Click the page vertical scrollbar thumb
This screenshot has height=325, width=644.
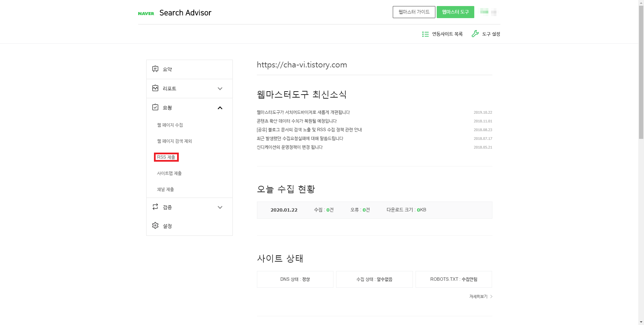point(641,72)
